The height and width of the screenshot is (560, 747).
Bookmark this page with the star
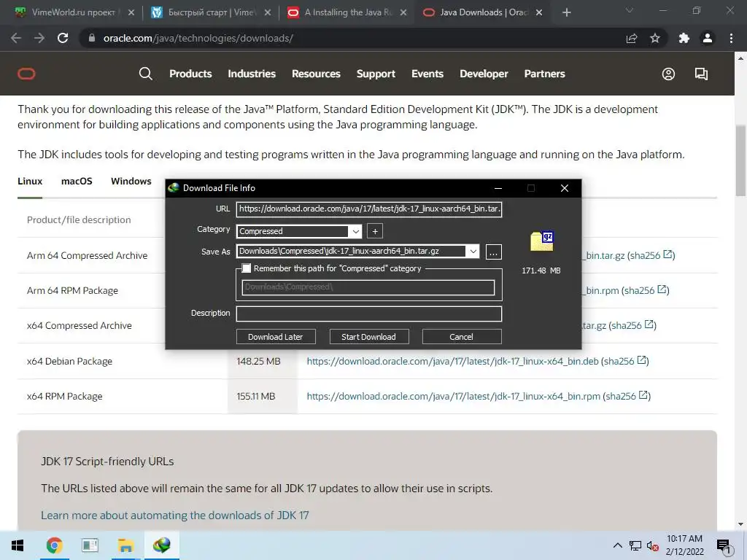(x=655, y=38)
